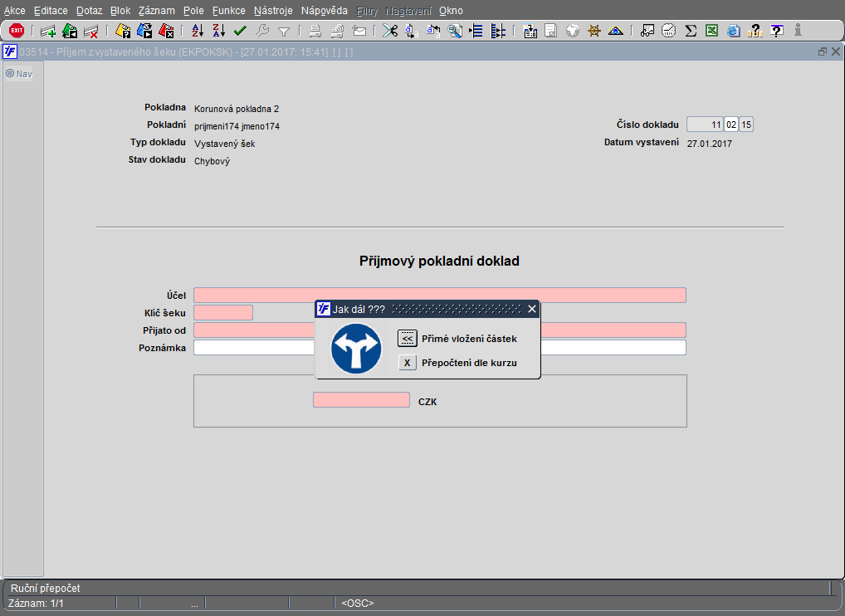Click the scissors cut icon

(390, 31)
